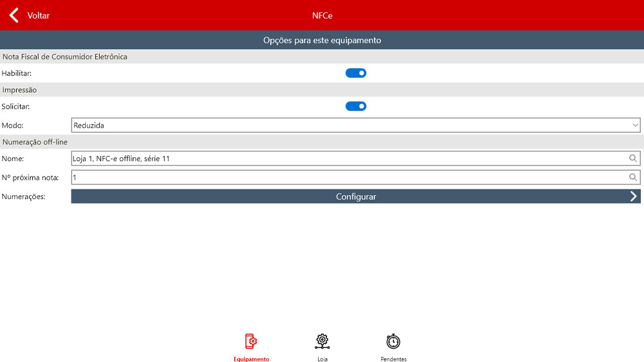The image size is (644, 362).
Task: Select the Equipamento tab label
Action: tap(251, 359)
